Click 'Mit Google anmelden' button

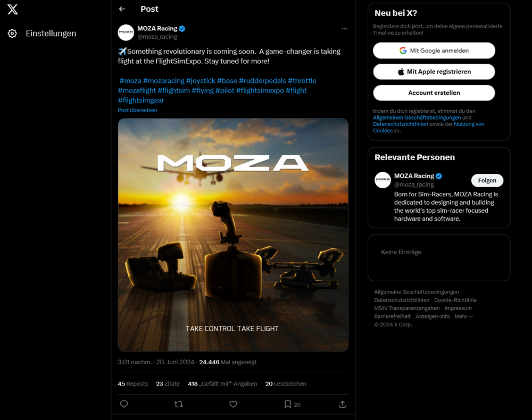[434, 51]
